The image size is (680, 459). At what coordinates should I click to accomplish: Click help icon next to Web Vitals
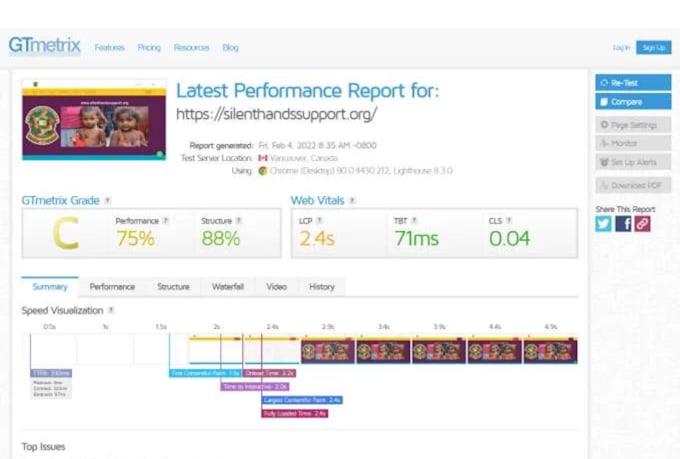click(352, 200)
